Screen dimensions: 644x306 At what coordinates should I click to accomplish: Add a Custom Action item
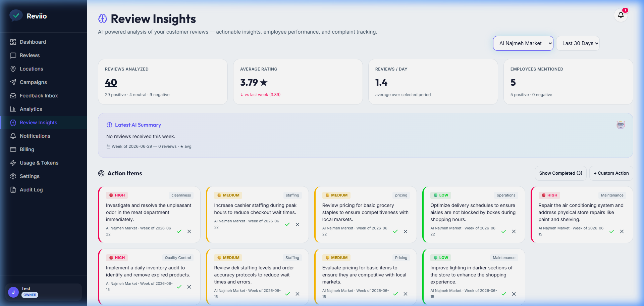[611, 173]
